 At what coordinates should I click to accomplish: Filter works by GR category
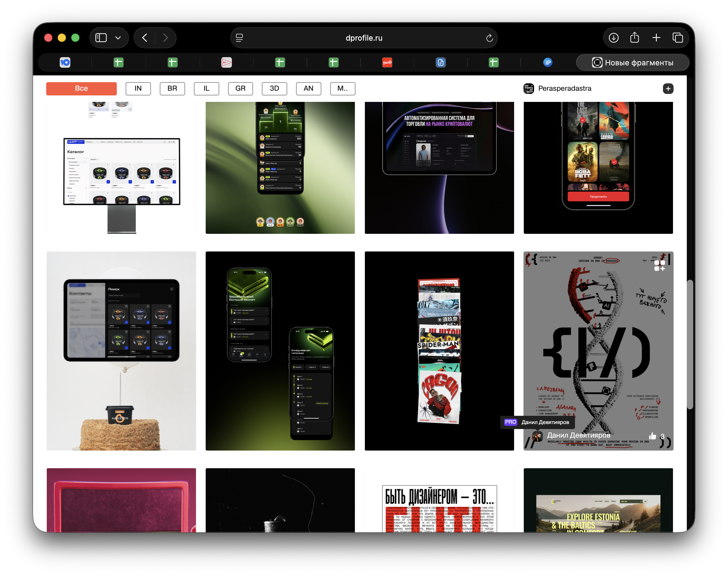[240, 88]
